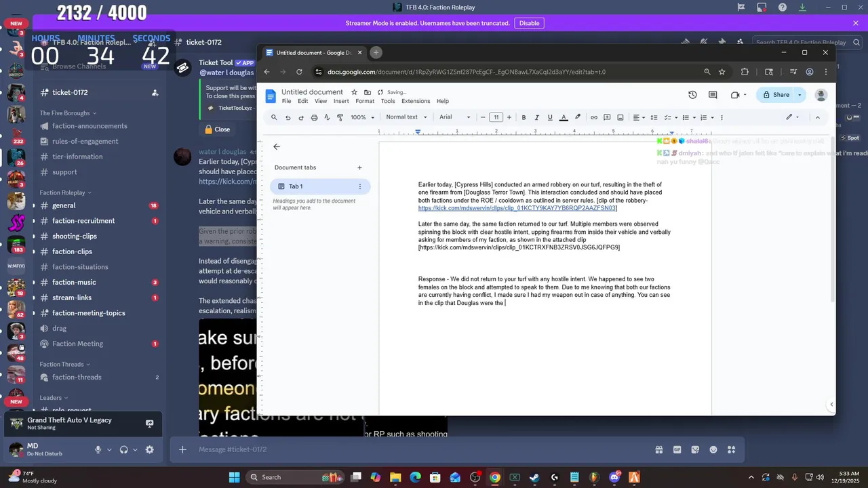Toggle italic formatting
The image size is (868, 488).
pos(536,117)
